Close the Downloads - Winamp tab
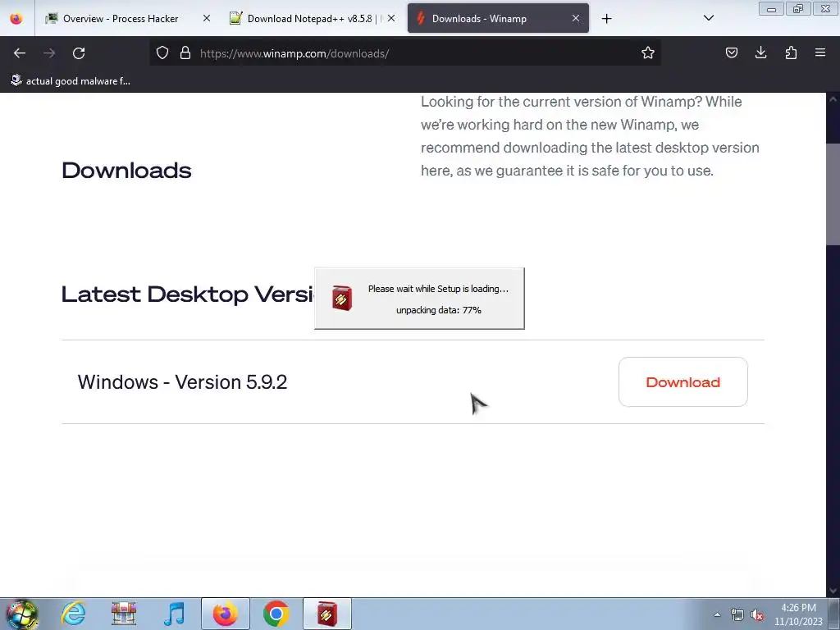 click(576, 18)
